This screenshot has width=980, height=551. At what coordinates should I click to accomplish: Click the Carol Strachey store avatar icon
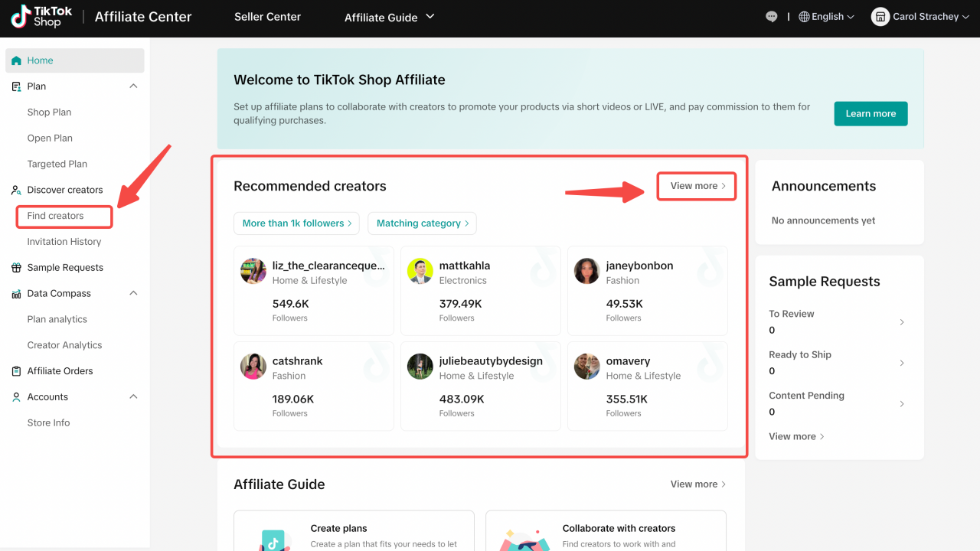(880, 17)
